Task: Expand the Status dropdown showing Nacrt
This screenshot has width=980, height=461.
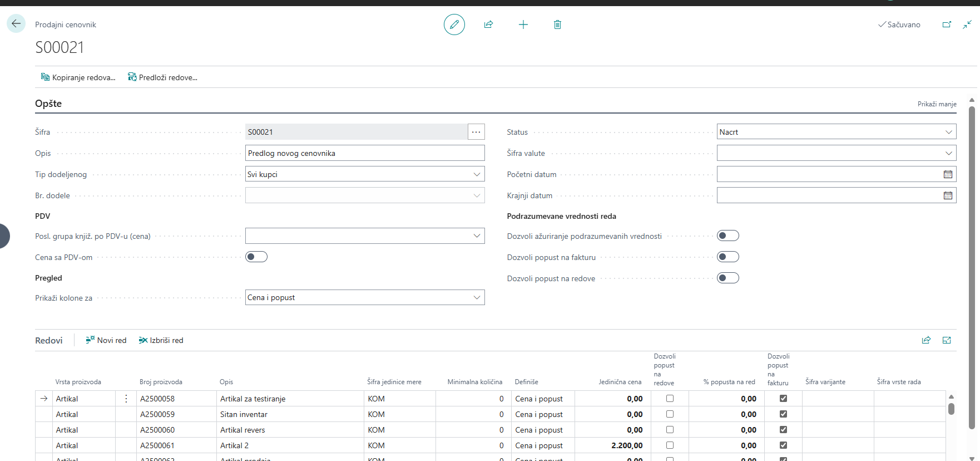Action: coord(837,132)
